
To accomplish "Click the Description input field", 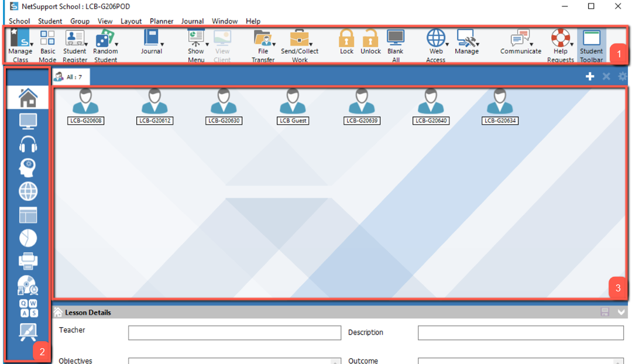I will click(521, 332).
